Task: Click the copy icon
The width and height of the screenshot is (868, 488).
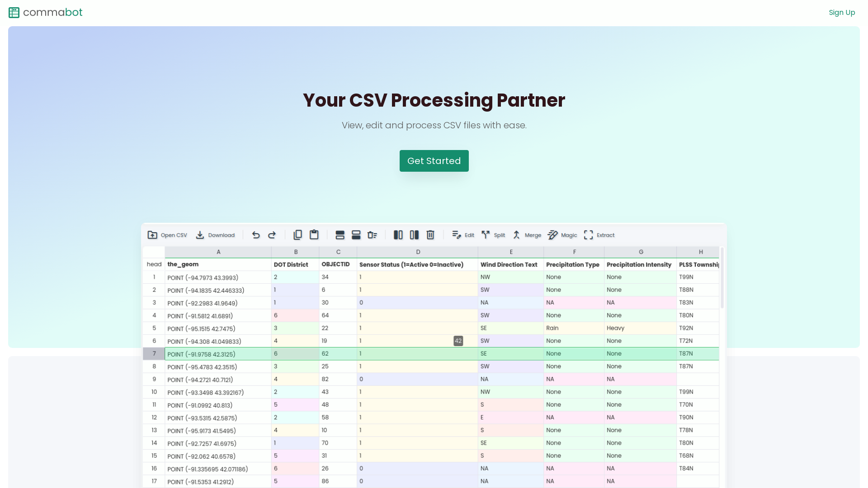Action: (297, 235)
